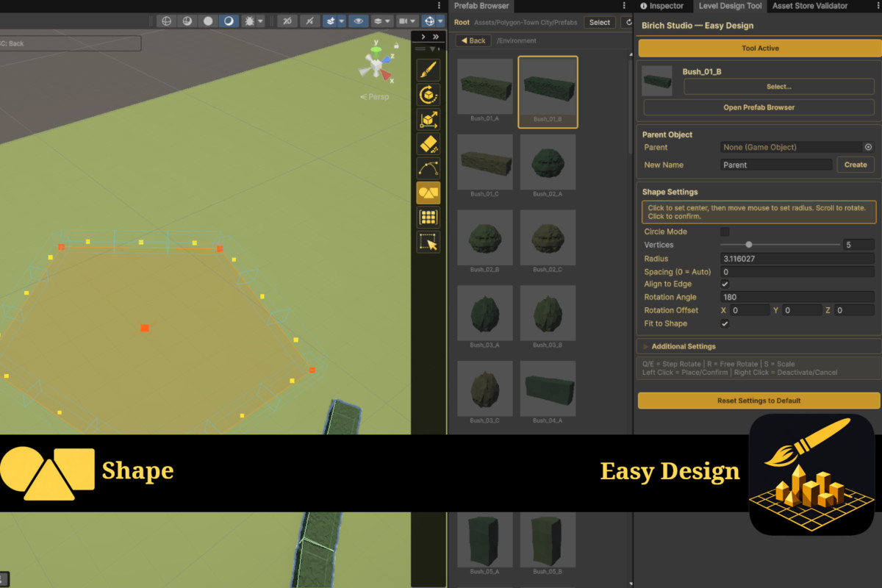Click the bug debug draw mode icon

coord(249,21)
